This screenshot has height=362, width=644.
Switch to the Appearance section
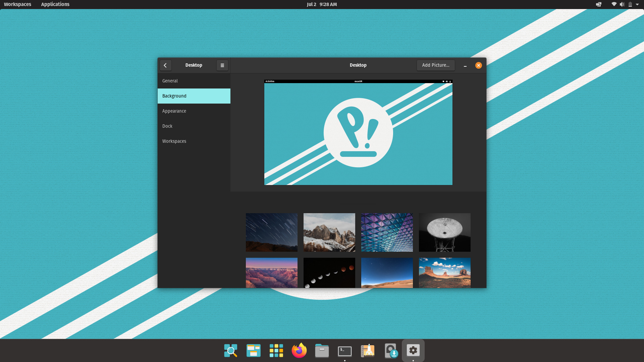(174, 111)
